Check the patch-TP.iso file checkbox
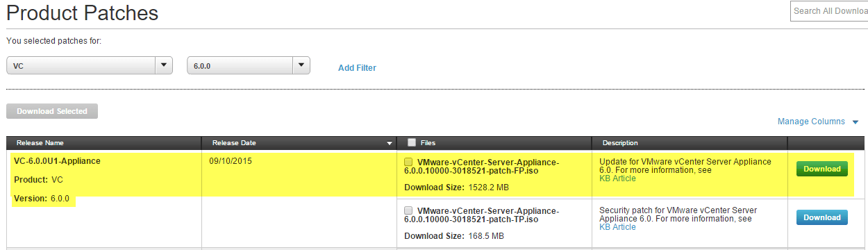Image resolution: width=868 pixels, height=250 pixels. click(408, 210)
